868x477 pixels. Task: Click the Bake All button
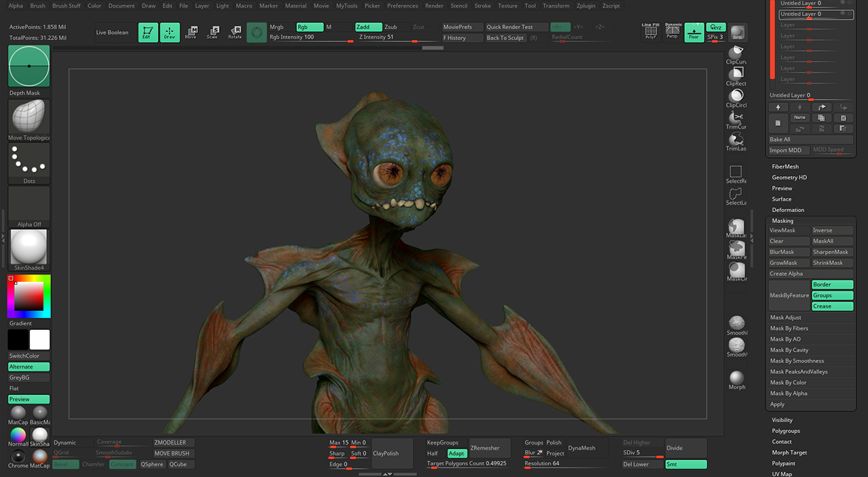pos(810,140)
